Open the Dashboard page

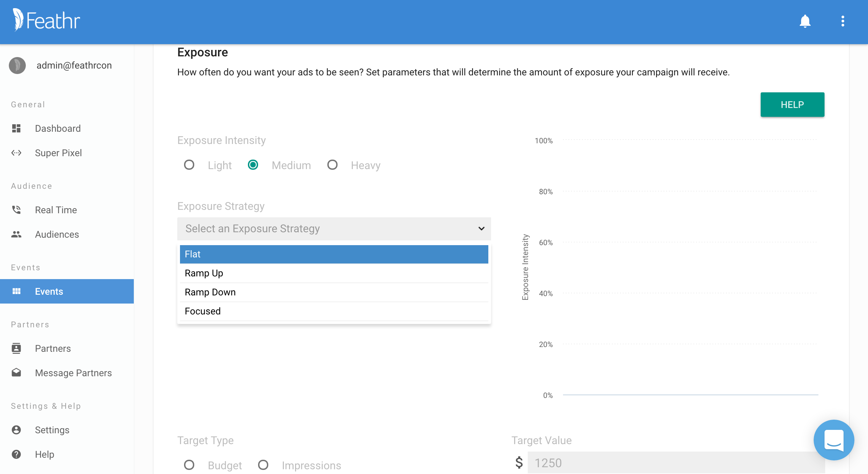[67, 128]
